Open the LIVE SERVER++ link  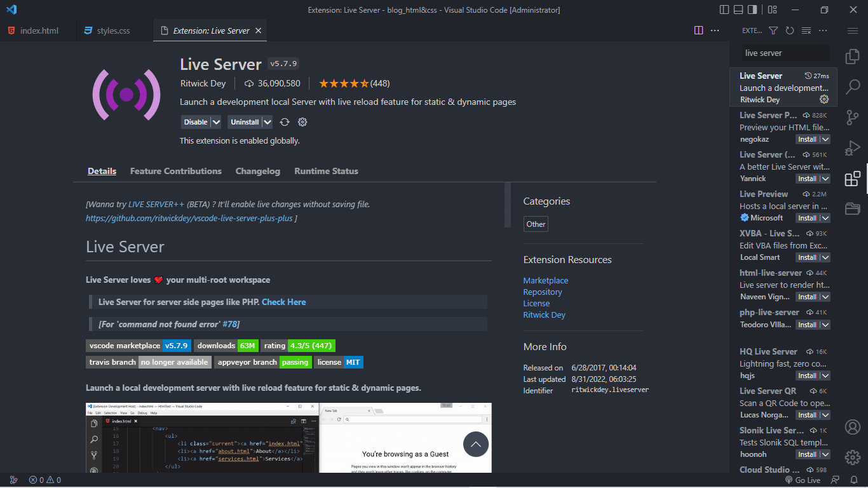click(x=156, y=204)
